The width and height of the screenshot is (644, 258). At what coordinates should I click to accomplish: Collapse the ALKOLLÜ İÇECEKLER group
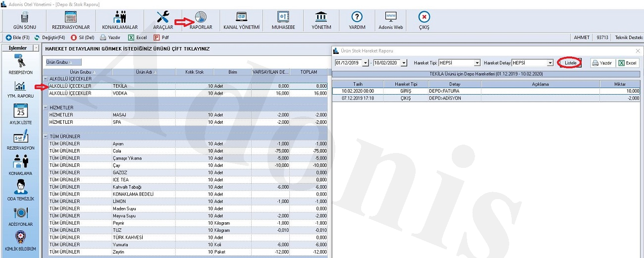[46, 79]
